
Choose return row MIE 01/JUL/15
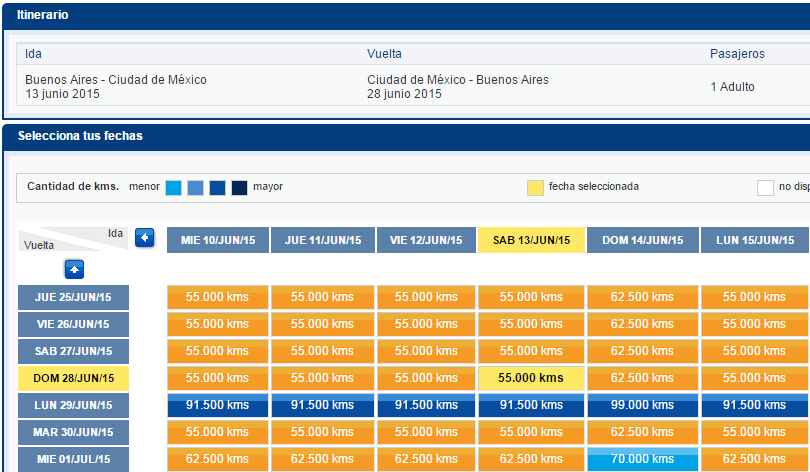click(73, 459)
